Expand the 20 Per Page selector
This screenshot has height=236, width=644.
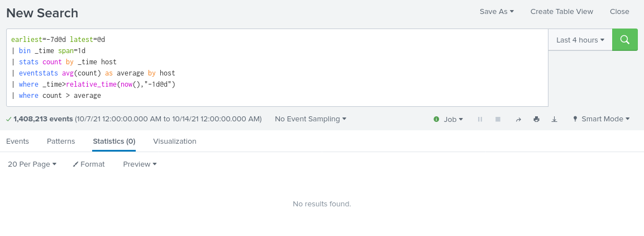pos(32,164)
